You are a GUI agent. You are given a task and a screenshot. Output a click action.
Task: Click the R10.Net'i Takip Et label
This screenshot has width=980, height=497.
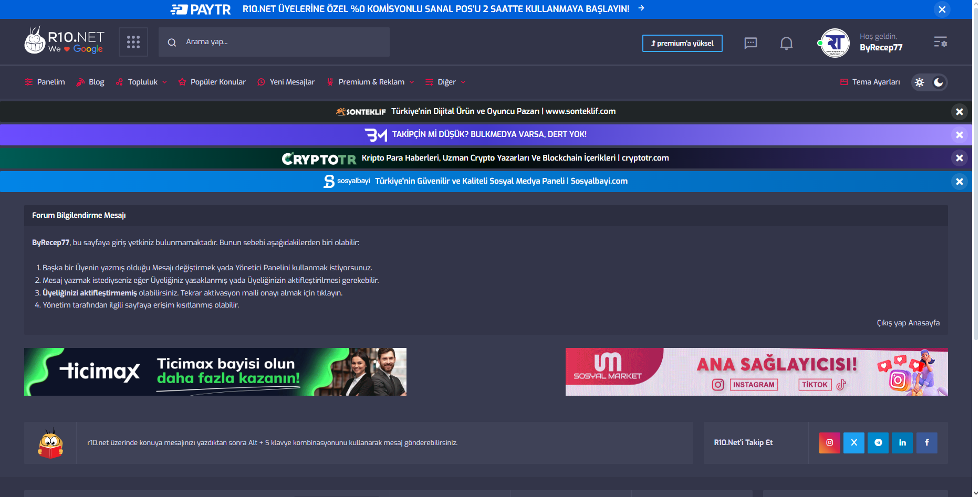tap(743, 442)
